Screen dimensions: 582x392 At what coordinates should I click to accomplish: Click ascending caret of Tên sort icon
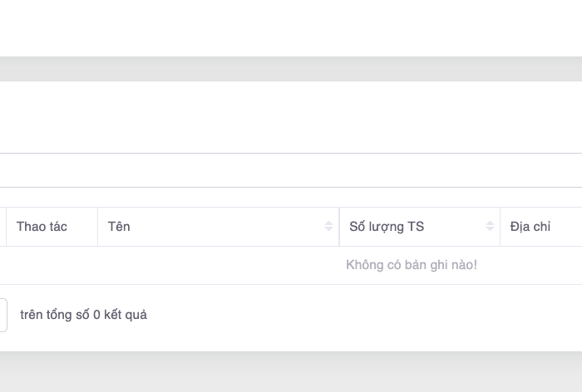click(x=328, y=223)
